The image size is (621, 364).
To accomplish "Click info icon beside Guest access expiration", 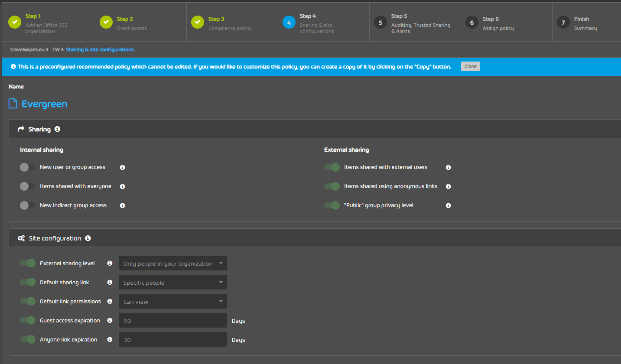I will pos(109,320).
